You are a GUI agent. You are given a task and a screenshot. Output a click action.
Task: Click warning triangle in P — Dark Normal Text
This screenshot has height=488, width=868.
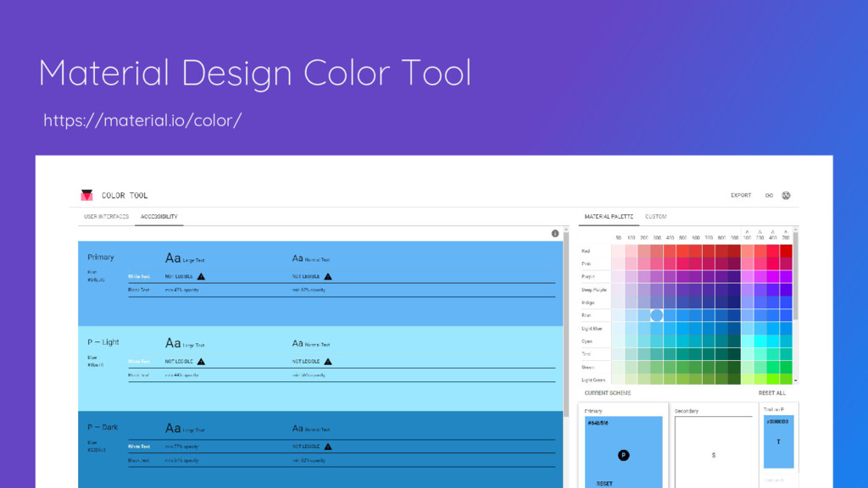pos(328,446)
